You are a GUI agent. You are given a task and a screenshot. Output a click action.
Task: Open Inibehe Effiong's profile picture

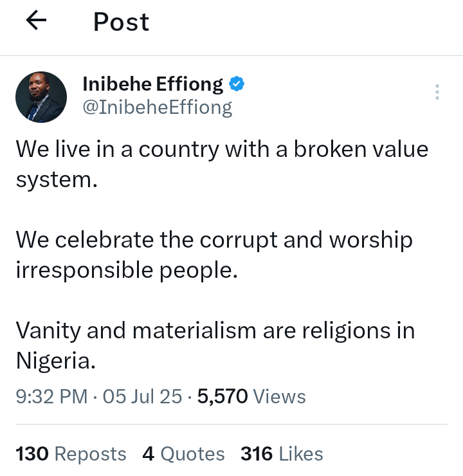click(x=41, y=97)
